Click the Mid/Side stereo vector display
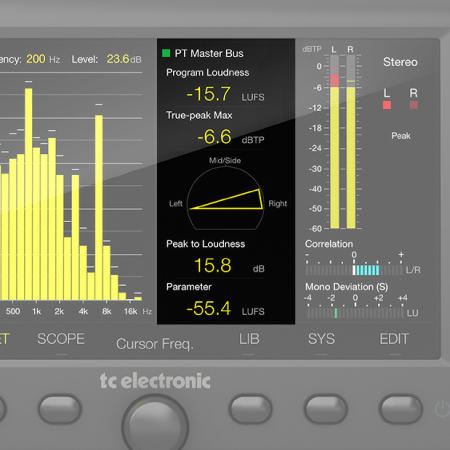The width and height of the screenshot is (450, 450). (x=225, y=198)
